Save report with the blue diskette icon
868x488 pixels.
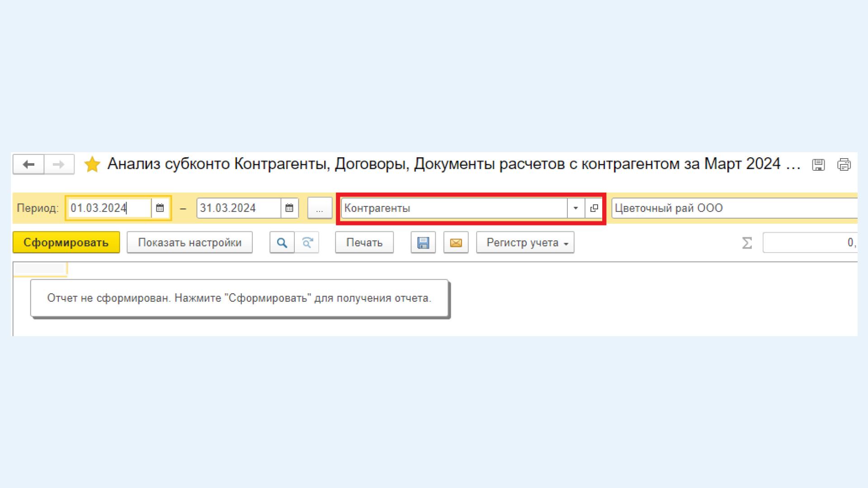423,243
